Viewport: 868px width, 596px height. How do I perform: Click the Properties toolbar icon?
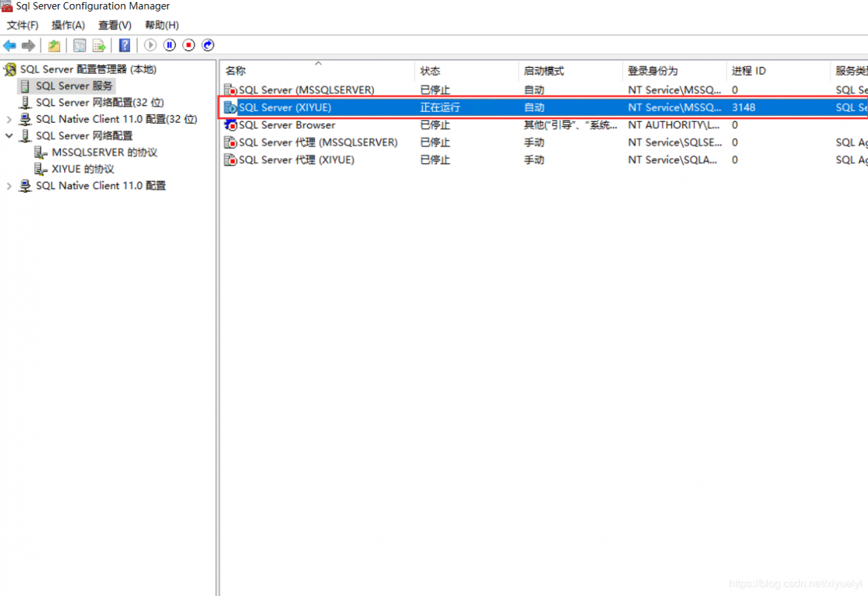pos(80,45)
